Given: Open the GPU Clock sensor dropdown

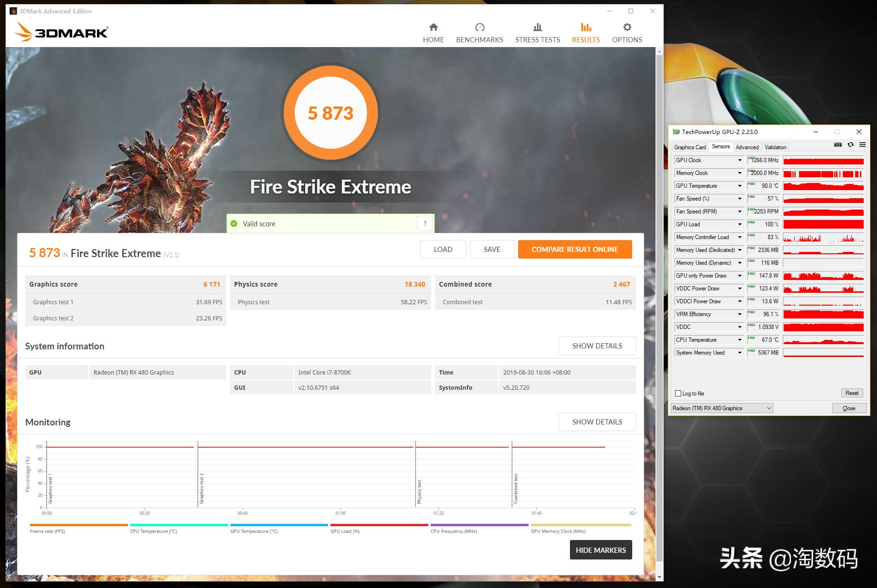Looking at the screenshot, I should pos(740,160).
